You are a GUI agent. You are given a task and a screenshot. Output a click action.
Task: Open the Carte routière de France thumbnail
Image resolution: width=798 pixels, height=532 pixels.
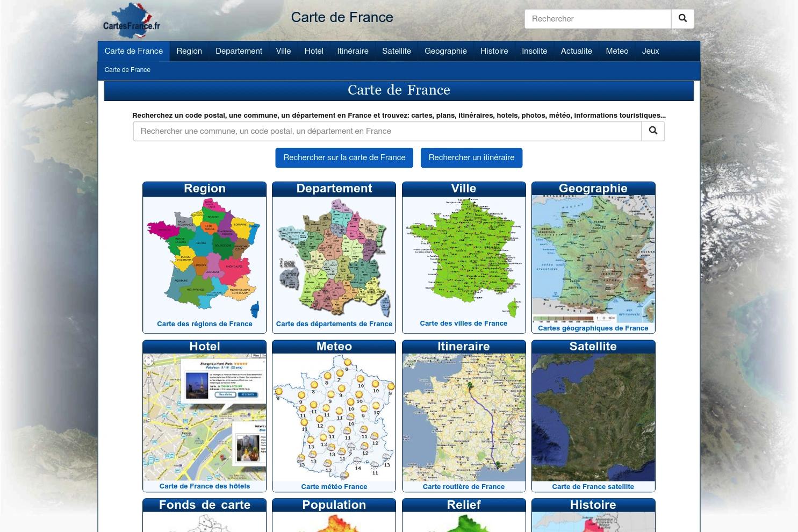click(x=463, y=415)
